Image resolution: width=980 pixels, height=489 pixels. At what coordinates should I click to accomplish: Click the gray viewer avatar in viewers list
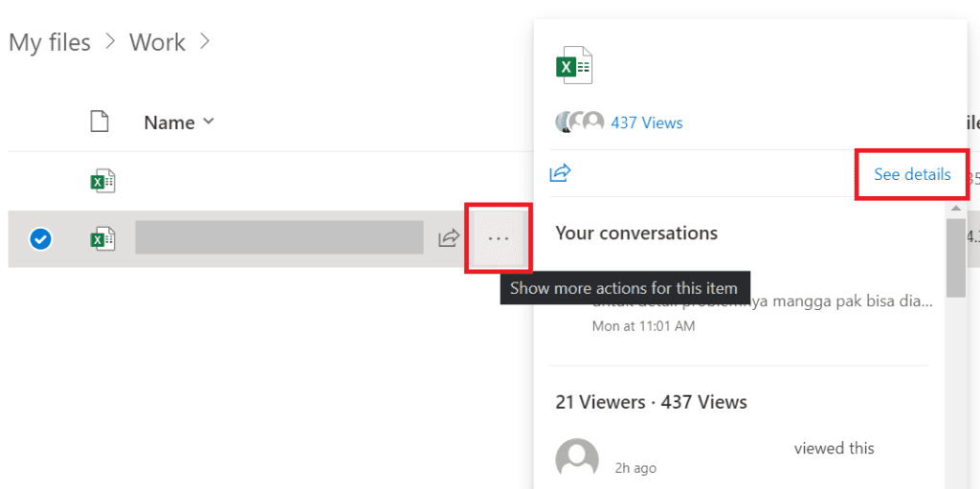point(577,459)
